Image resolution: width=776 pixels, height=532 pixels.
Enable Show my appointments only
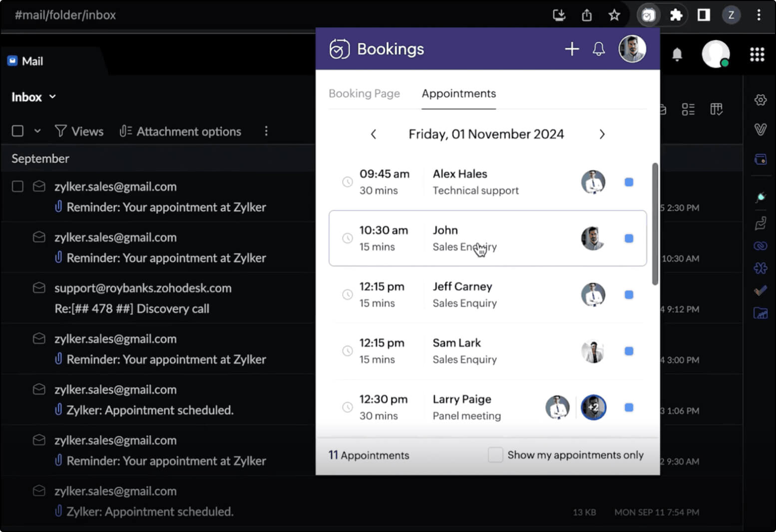tap(495, 455)
